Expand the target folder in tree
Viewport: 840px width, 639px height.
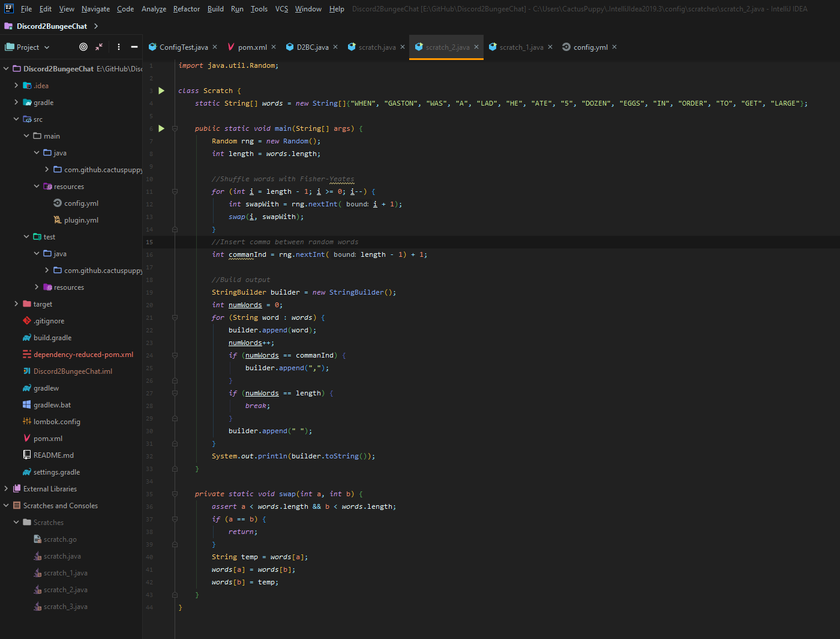coord(16,304)
